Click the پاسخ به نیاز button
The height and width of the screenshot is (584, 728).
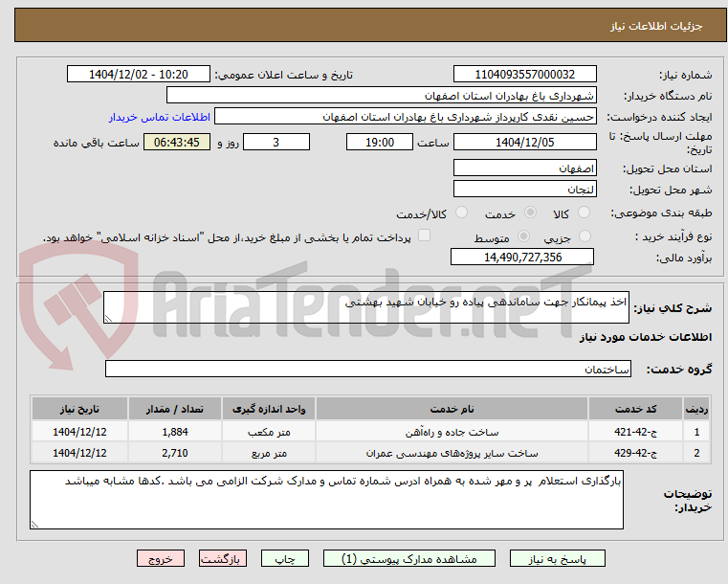click(x=557, y=558)
